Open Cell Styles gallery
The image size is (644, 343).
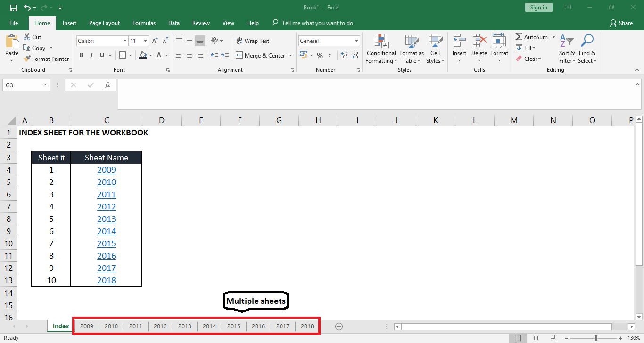click(x=435, y=49)
